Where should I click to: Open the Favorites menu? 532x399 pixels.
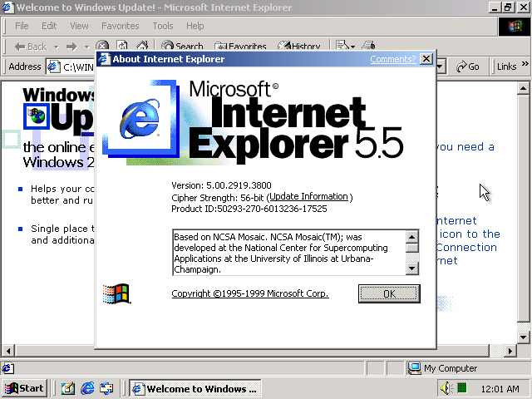pyautogui.click(x=120, y=26)
